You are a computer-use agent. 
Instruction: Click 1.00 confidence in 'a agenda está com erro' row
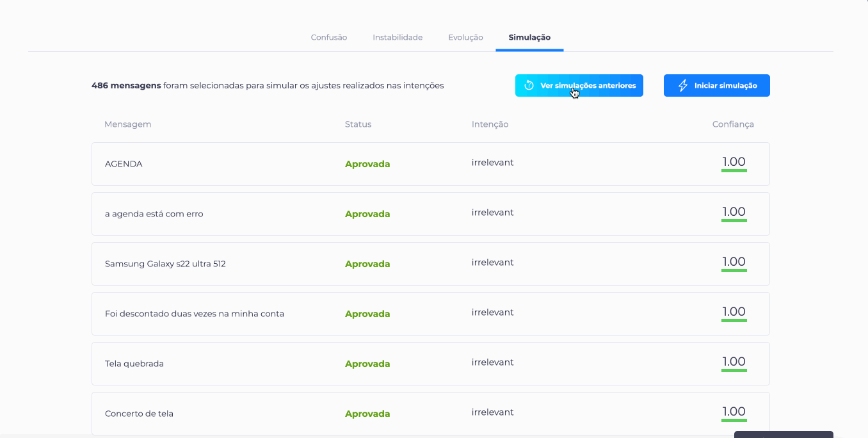pos(734,212)
